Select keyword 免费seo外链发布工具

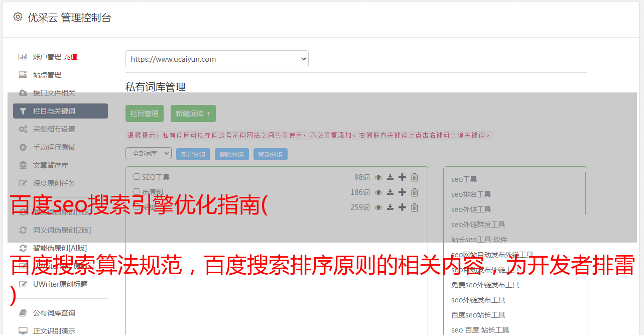coord(485,285)
